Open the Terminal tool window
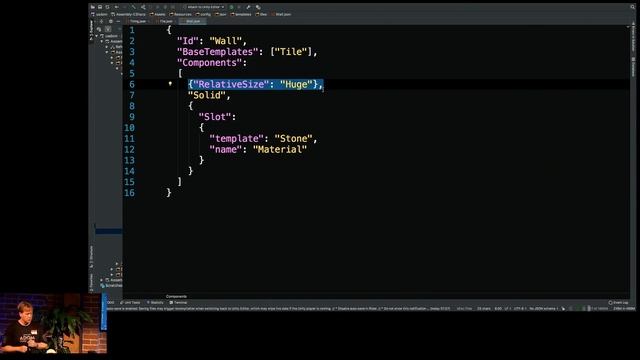 click(x=178, y=302)
